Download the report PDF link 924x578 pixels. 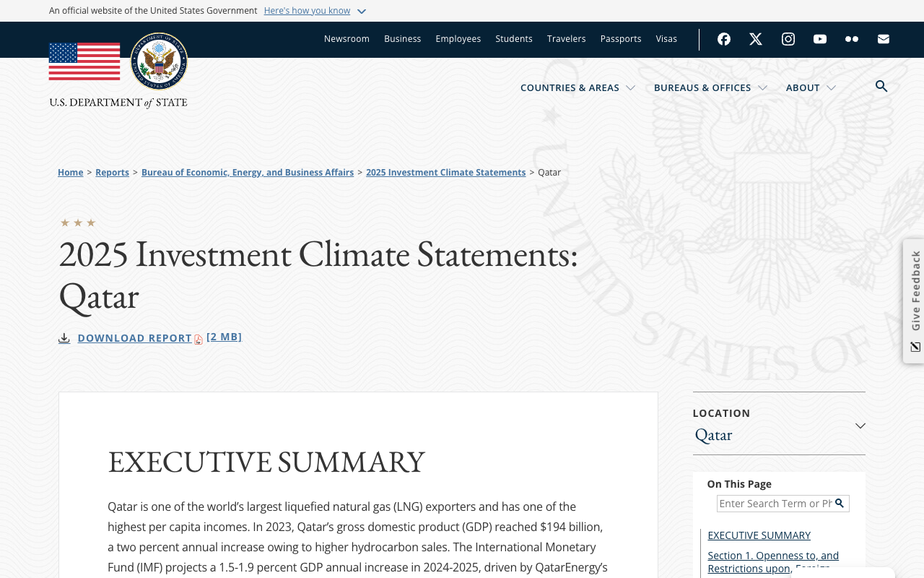point(160,337)
